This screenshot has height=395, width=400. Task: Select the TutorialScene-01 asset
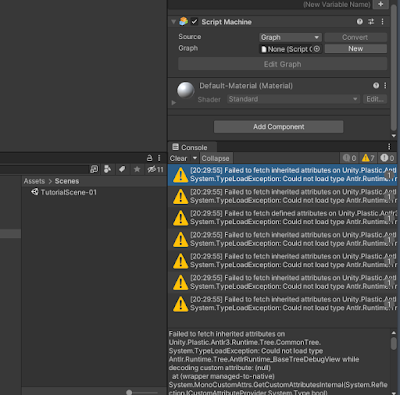[68, 192]
